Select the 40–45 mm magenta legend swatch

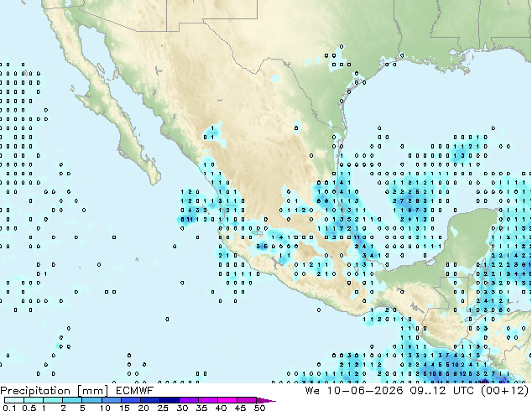pos(227,400)
